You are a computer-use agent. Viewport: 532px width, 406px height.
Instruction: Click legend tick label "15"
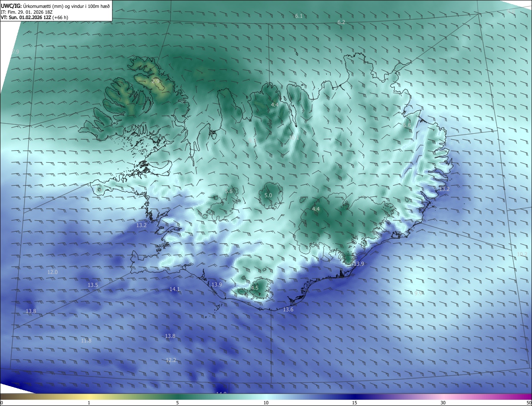coord(355,403)
